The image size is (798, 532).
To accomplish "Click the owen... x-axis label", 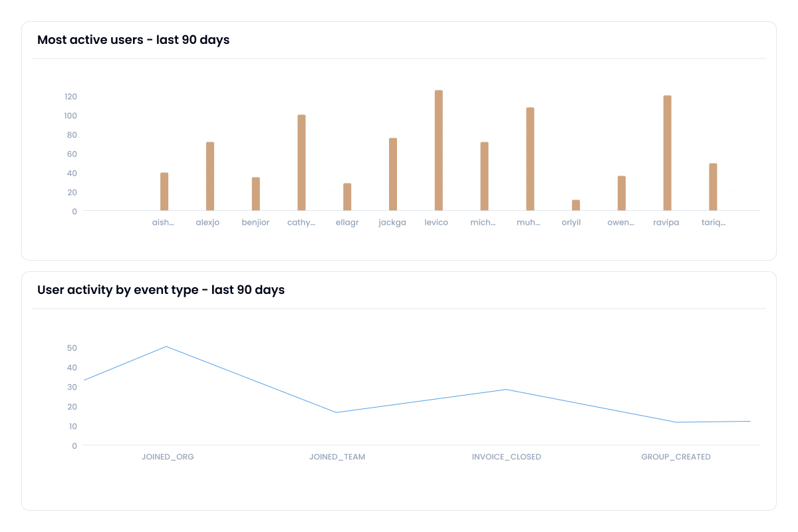I will pyautogui.click(x=621, y=223).
